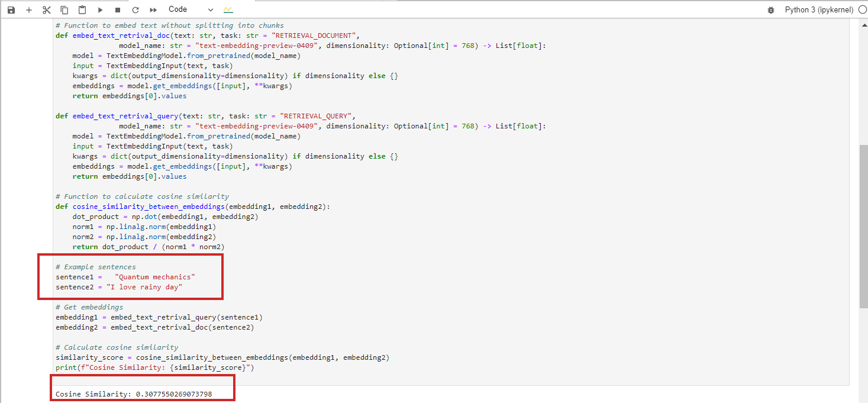Insert a new cell below

(28, 9)
